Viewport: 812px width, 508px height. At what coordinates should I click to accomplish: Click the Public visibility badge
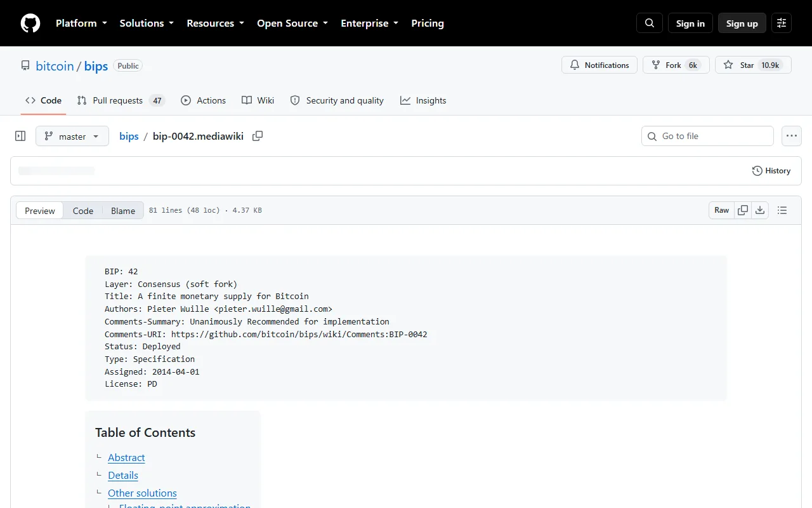pyautogui.click(x=128, y=65)
